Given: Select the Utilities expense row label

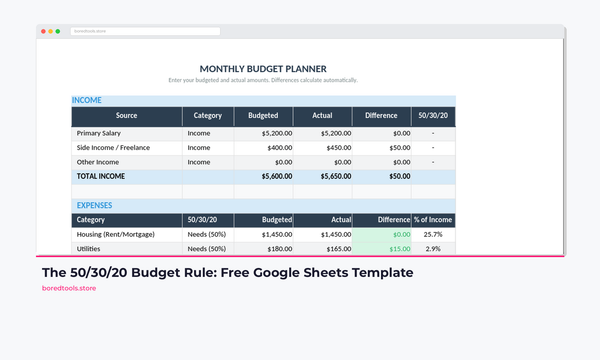Looking at the screenshot, I should coord(88,249).
